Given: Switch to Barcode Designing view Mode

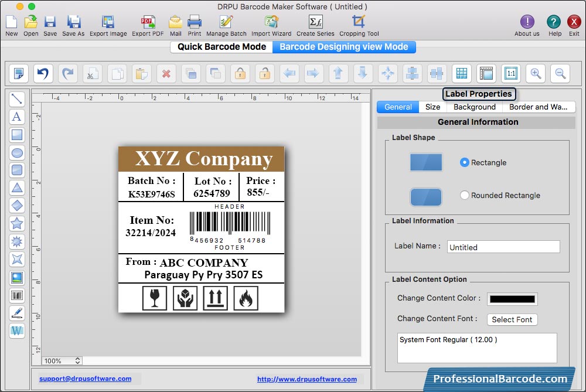Looking at the screenshot, I should pyautogui.click(x=344, y=47).
